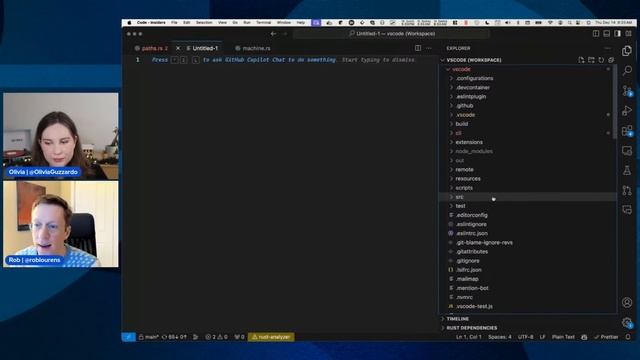Open the Selection menu
The image size is (640, 360).
pyautogui.click(x=204, y=23)
